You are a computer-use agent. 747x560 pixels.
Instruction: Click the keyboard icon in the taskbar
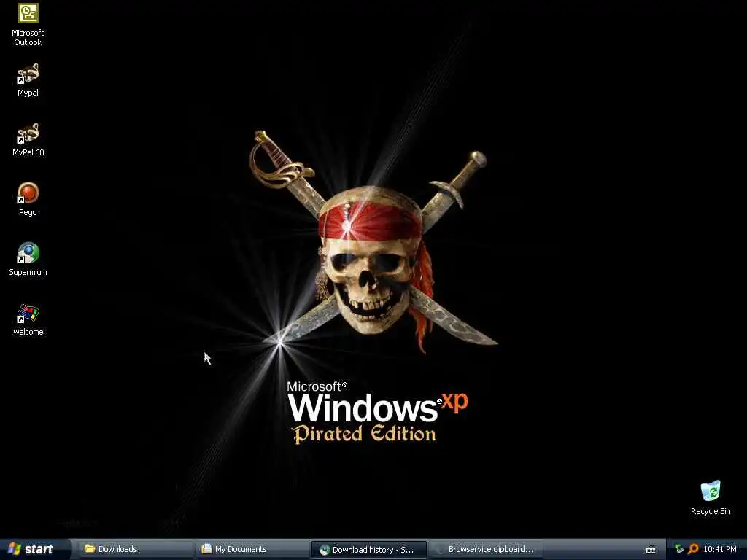click(651, 550)
